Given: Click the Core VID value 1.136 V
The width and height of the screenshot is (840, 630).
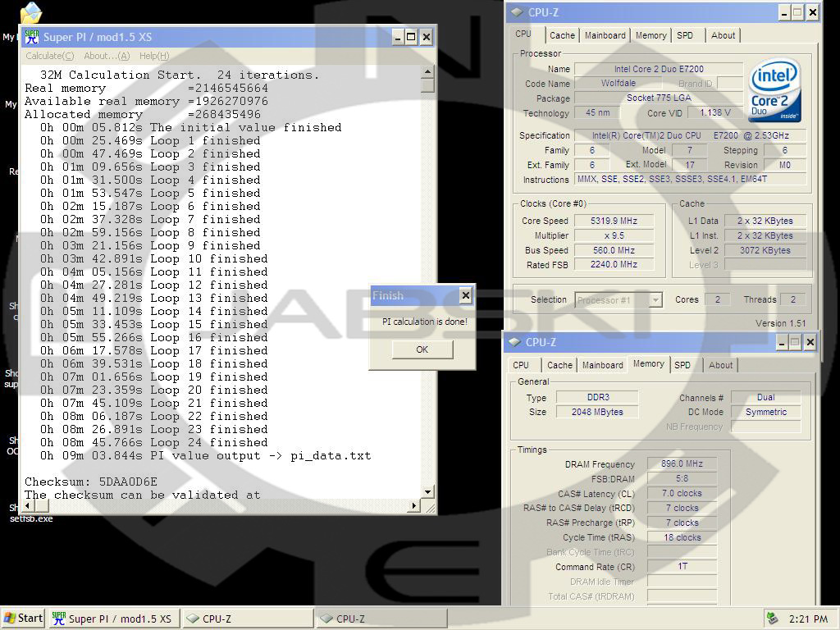Looking at the screenshot, I should click(x=715, y=112).
